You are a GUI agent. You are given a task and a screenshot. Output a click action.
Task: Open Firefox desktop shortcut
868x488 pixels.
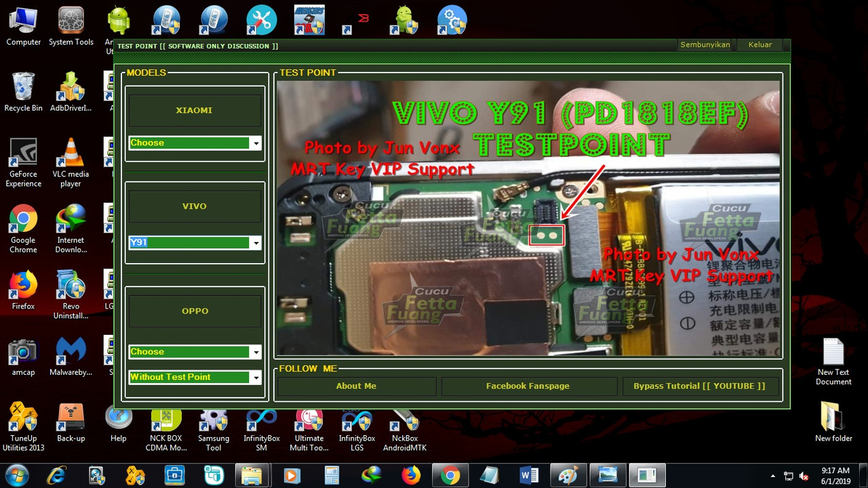pos(23,290)
